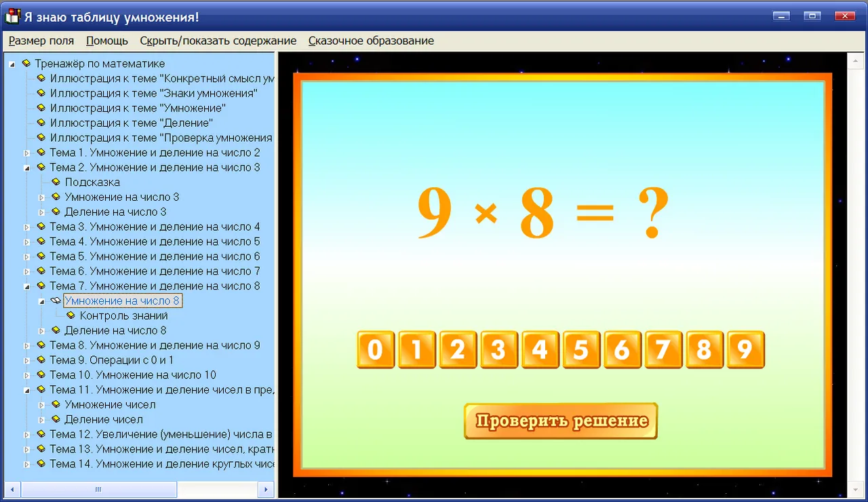
Task: Close the "Я знаю таблицу умножения!" window
Action: pyautogui.click(x=844, y=16)
